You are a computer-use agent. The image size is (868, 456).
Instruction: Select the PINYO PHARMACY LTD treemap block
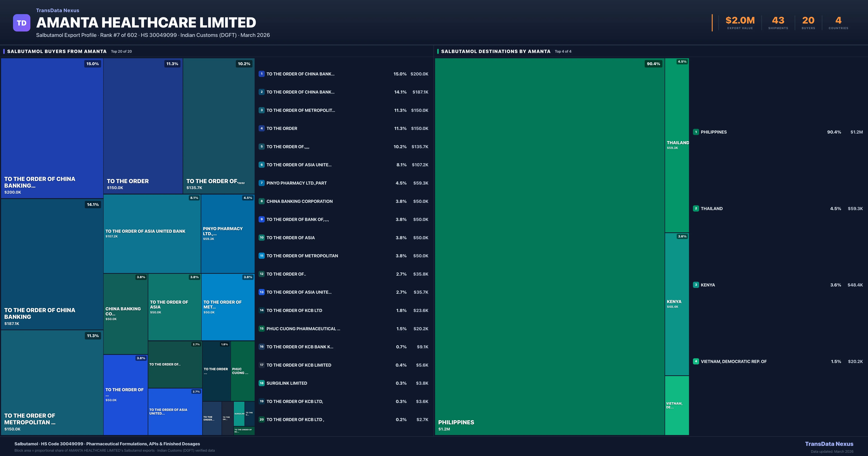(228, 233)
